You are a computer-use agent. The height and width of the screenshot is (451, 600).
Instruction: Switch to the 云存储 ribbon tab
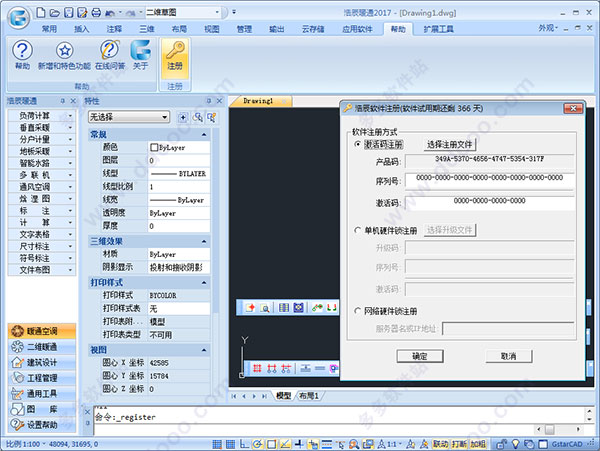(313, 29)
